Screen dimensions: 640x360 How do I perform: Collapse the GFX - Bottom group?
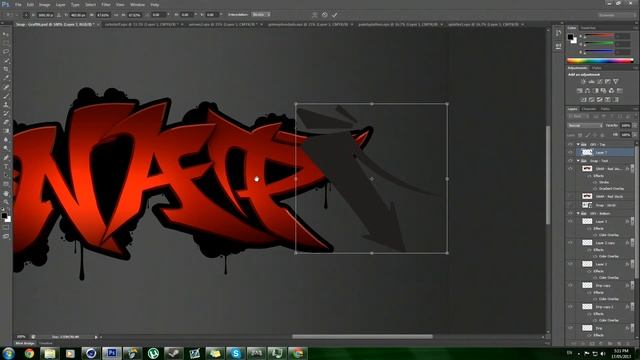[x=578, y=213]
